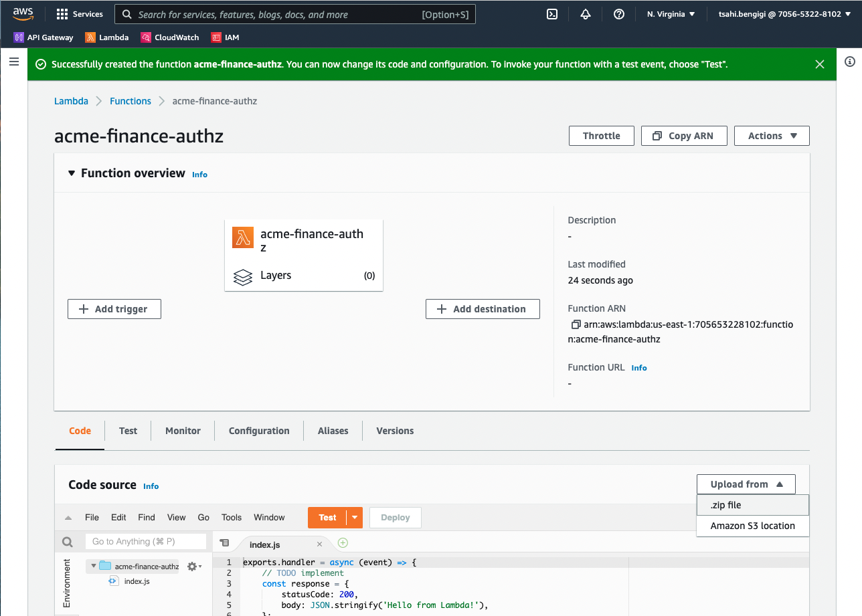This screenshot has height=616, width=862.
Task: Click the Layers stack icon
Action: (x=242, y=276)
